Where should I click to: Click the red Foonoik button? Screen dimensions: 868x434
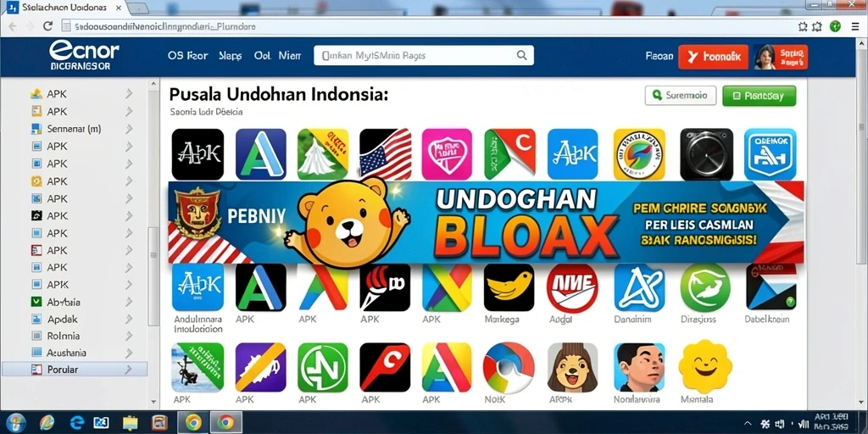click(x=713, y=57)
